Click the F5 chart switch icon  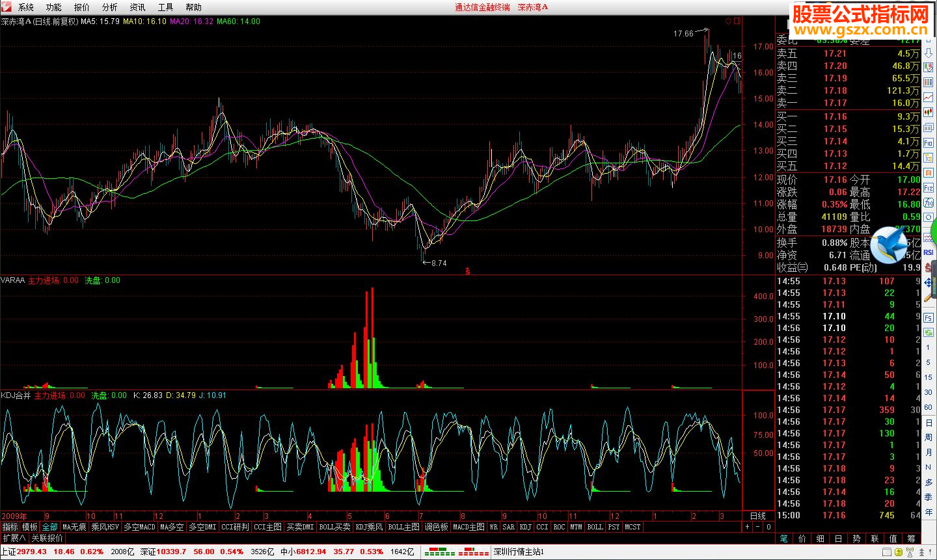pyautogui.click(x=929, y=318)
